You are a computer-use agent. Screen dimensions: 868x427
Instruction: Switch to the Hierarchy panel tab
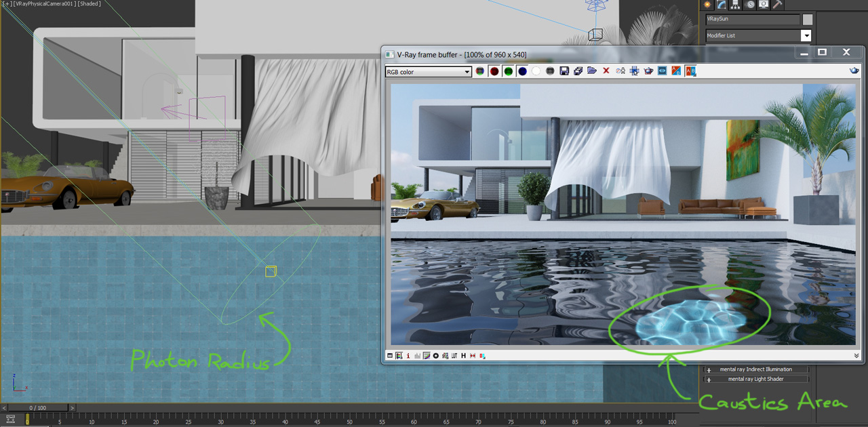pos(736,4)
